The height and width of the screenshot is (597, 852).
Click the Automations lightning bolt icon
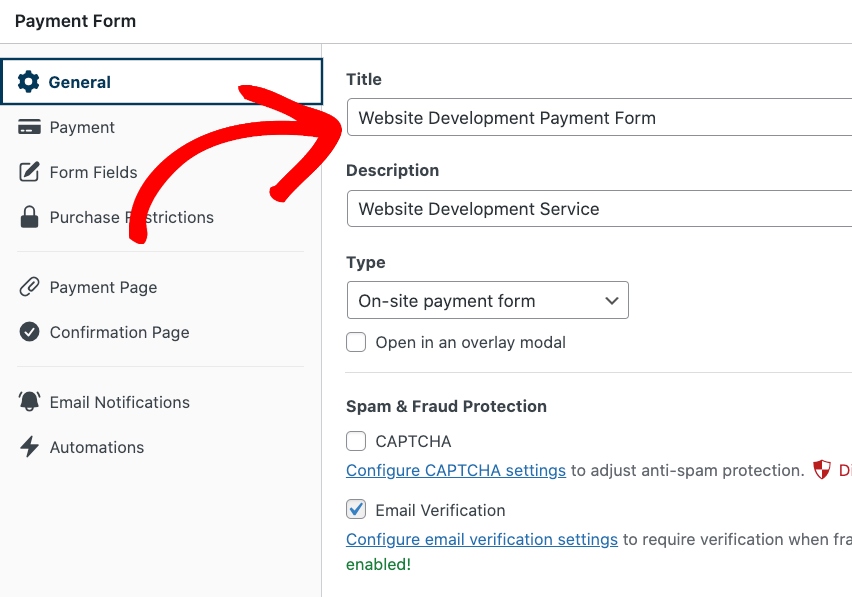tap(30, 447)
